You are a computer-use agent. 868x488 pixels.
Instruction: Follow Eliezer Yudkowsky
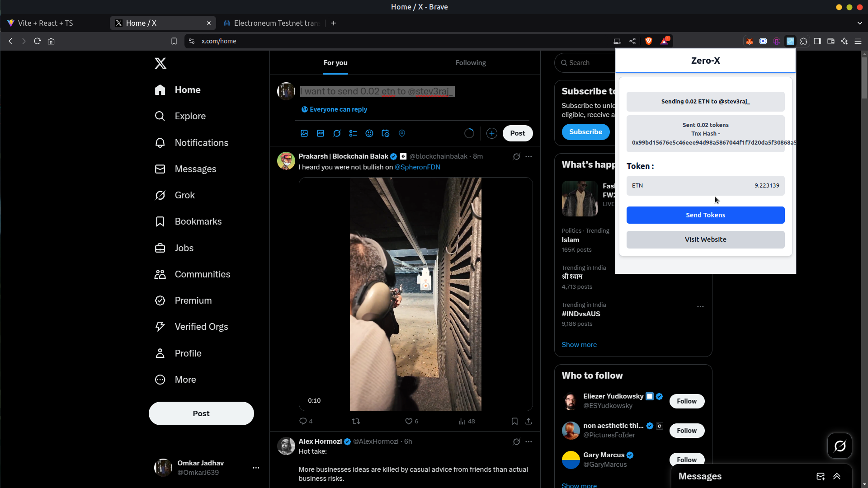pos(686,401)
